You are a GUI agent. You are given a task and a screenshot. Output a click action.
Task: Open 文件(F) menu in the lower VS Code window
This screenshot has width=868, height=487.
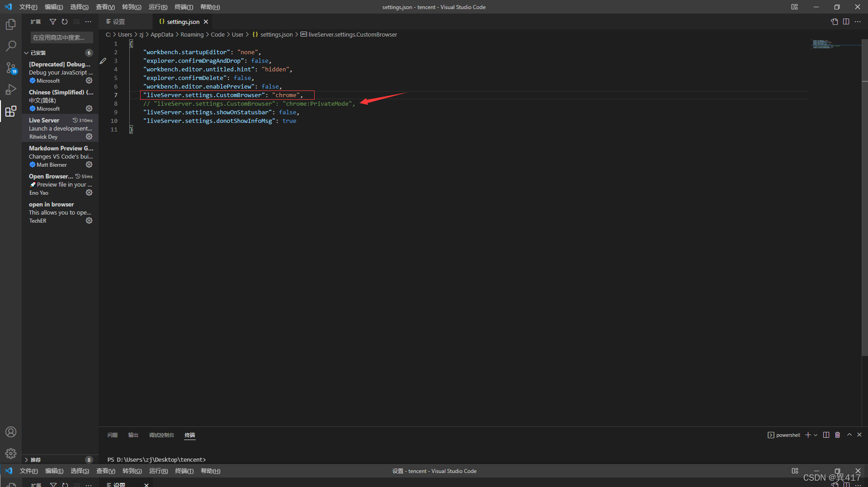pos(29,471)
